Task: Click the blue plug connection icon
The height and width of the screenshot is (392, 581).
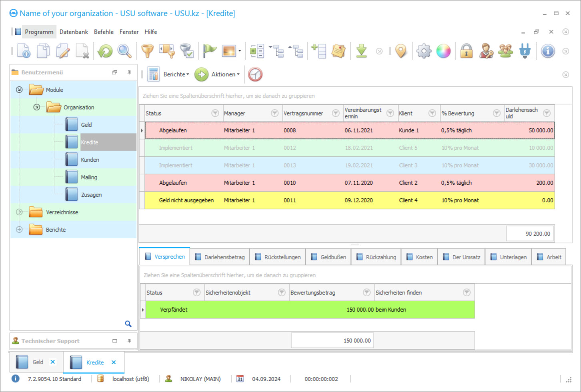Action: click(x=525, y=51)
